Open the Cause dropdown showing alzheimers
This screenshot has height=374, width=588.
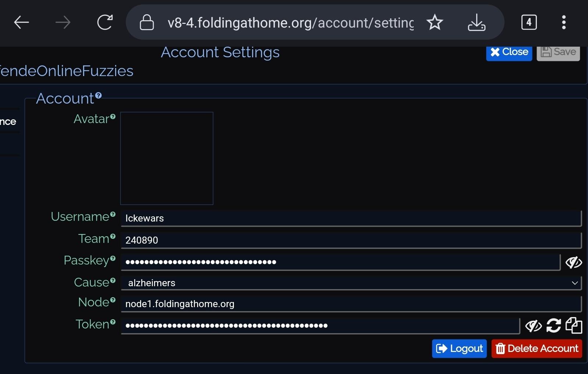click(351, 283)
